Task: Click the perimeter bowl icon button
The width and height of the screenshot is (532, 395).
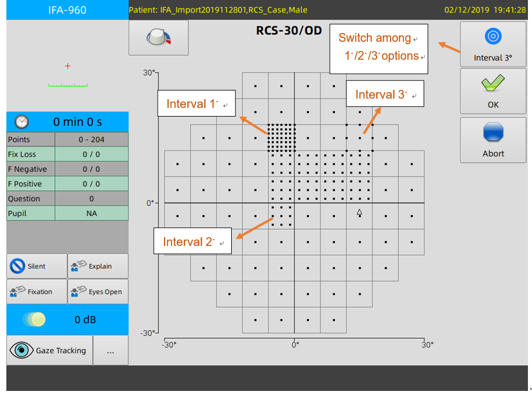Action: tap(158, 38)
